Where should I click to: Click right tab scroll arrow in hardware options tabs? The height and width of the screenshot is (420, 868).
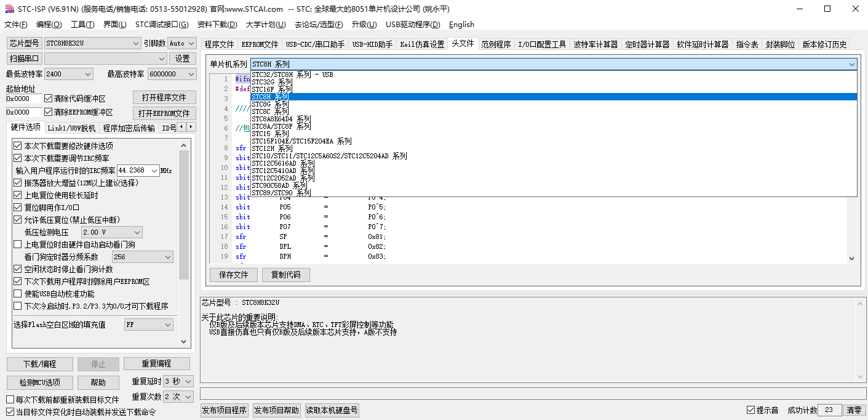191,127
